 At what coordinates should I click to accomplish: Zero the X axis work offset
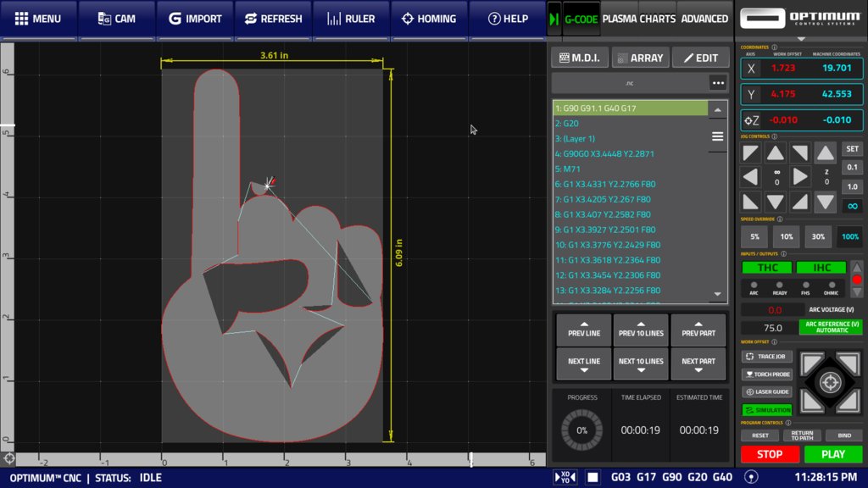[751, 68]
